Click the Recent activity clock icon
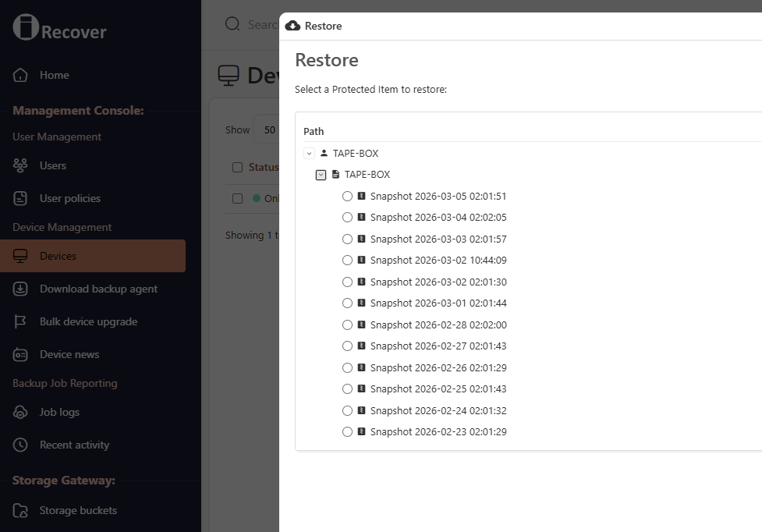Screen dimensions: 762x532 pos(19,445)
